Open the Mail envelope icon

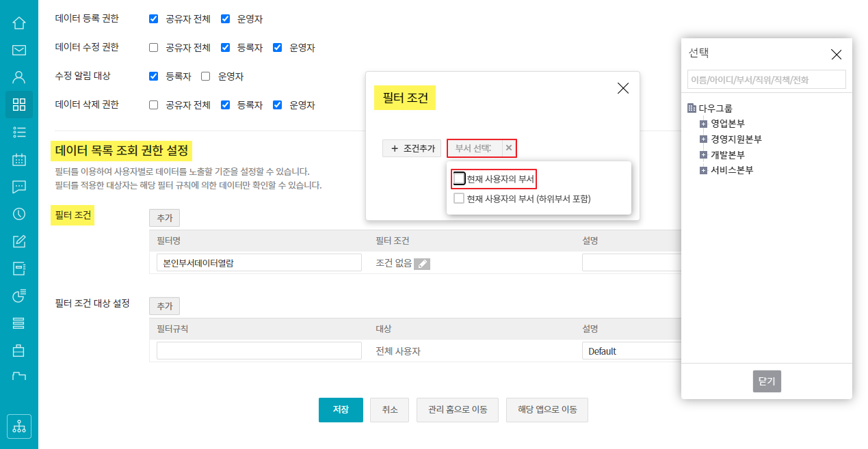[19, 50]
